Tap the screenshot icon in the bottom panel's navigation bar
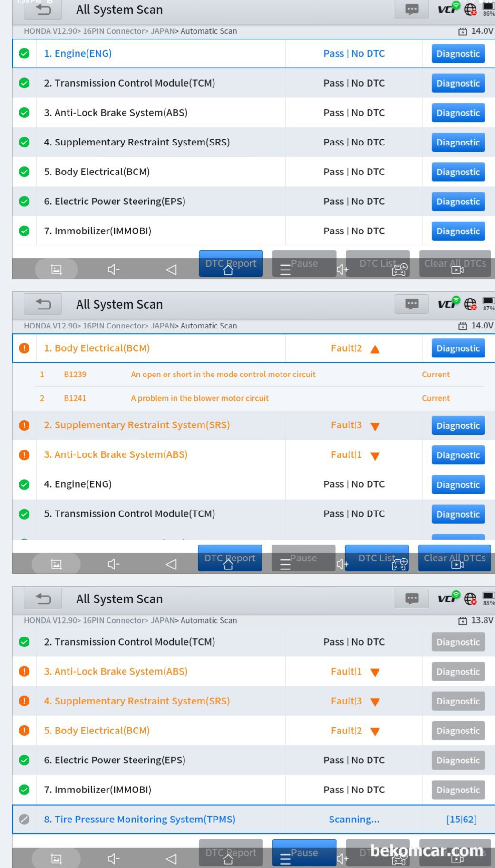The height and width of the screenshot is (868, 495). pyautogui.click(x=57, y=859)
